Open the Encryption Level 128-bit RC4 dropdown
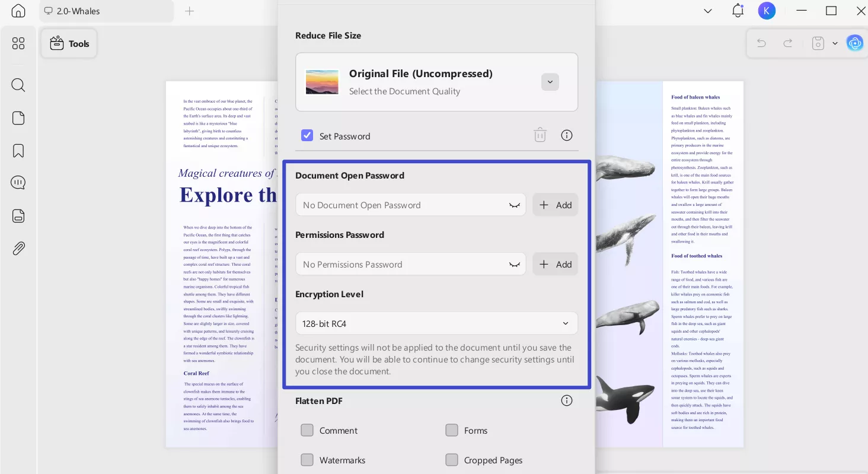 pyautogui.click(x=436, y=323)
